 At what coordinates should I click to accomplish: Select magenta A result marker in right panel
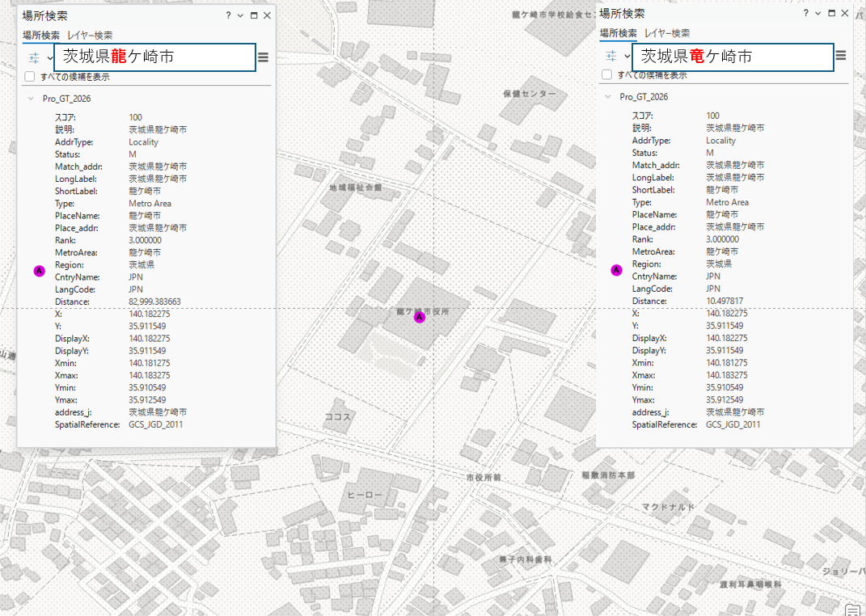click(x=616, y=270)
